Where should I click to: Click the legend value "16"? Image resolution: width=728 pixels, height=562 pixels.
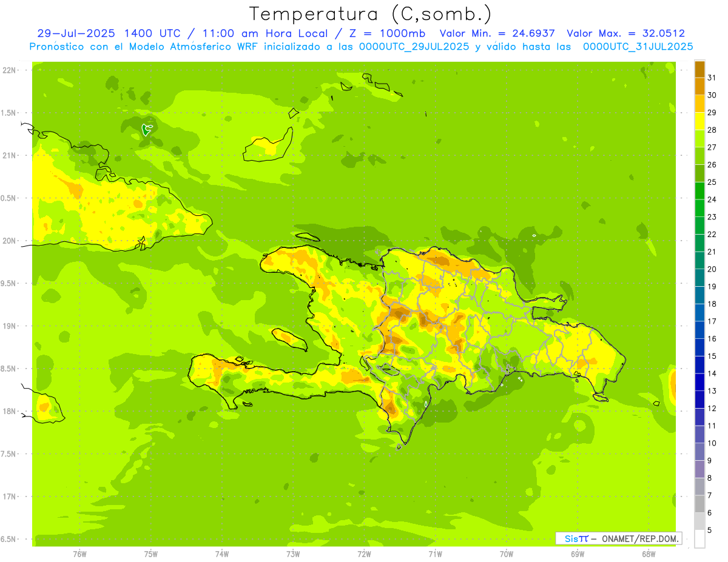click(712, 339)
